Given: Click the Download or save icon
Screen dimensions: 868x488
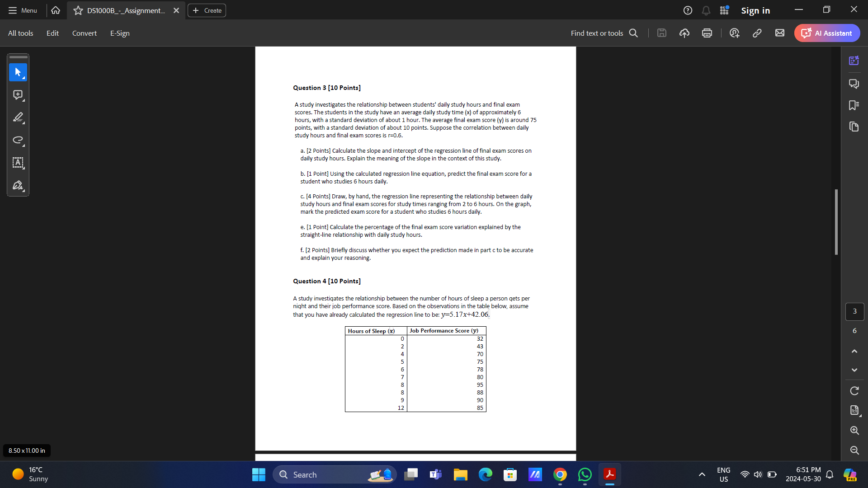Looking at the screenshot, I should click(x=661, y=33).
